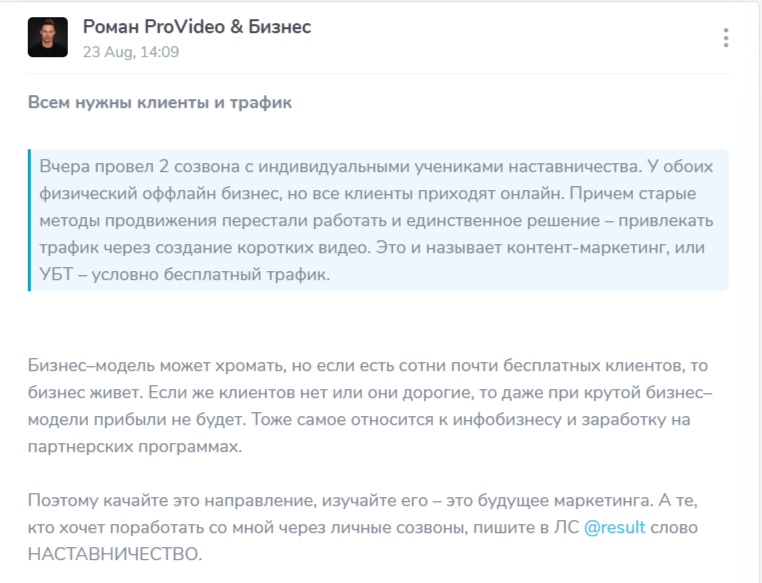Click the word ProVideo in the channel title
Viewport: 762px width, 583px height.
[x=185, y=27]
